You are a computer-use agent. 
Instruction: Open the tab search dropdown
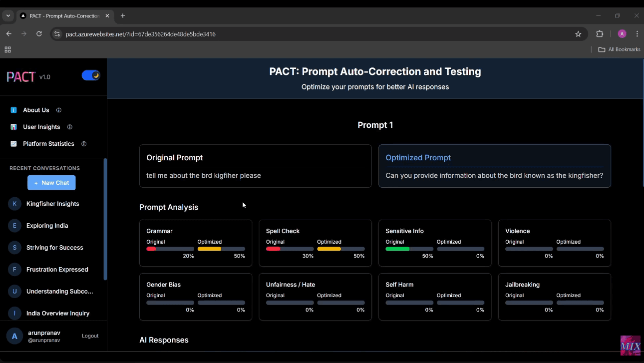(8, 16)
